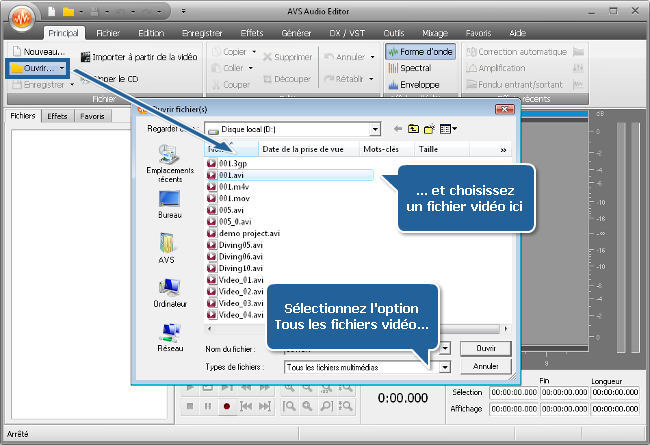Viewport: 650px width, 445px height.
Task: Click Importer à partir de la vidéo
Action: 138,57
